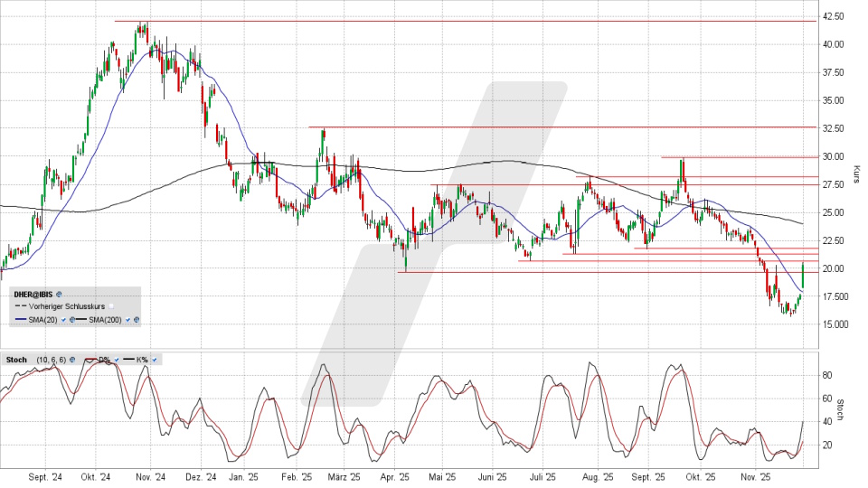Select the DHER@IBIS ticker label
The height and width of the screenshot is (488, 868).
(33, 295)
